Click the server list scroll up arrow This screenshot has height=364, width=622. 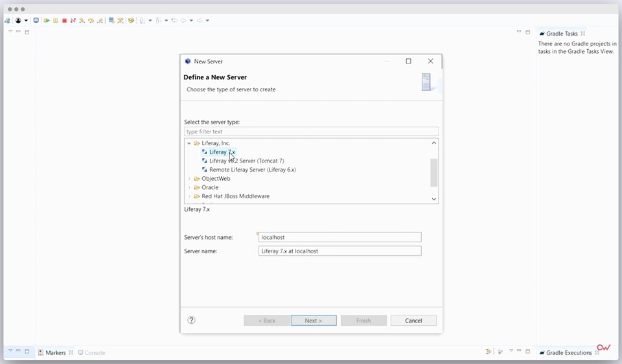pyautogui.click(x=434, y=142)
